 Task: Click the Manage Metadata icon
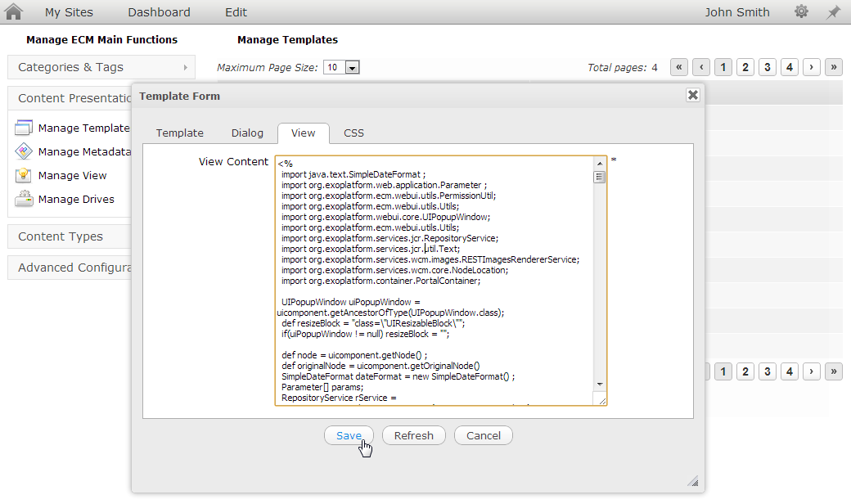[x=24, y=151]
